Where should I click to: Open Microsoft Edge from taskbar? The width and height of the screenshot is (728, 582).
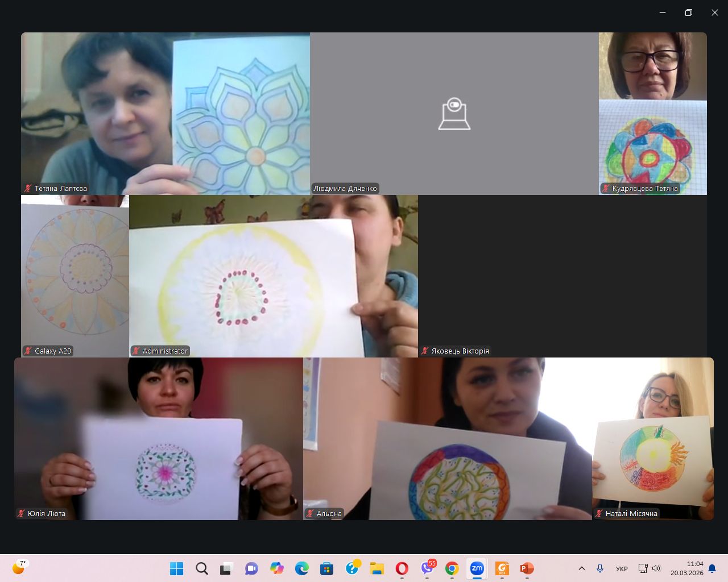coord(301,568)
